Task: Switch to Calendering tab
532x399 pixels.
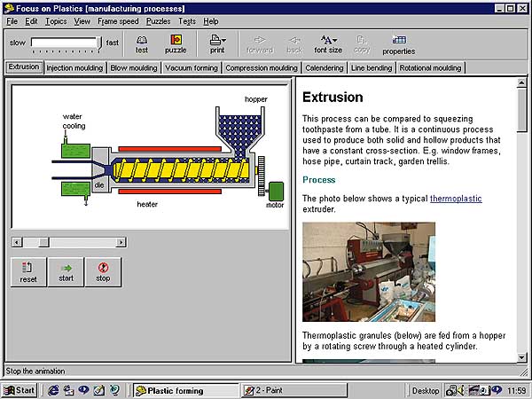Action: coord(325,68)
